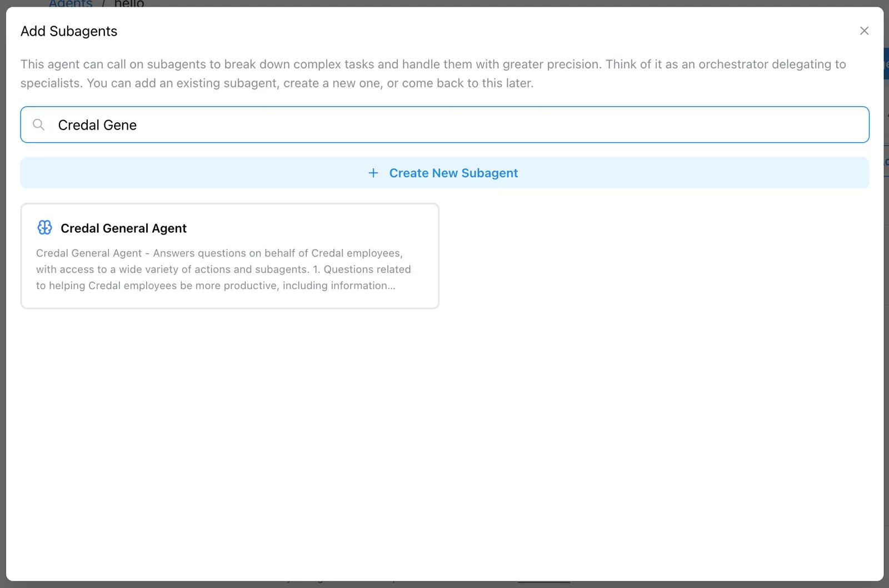Click the Credal General Agent title
The width and height of the screenshot is (889, 588).
click(123, 228)
